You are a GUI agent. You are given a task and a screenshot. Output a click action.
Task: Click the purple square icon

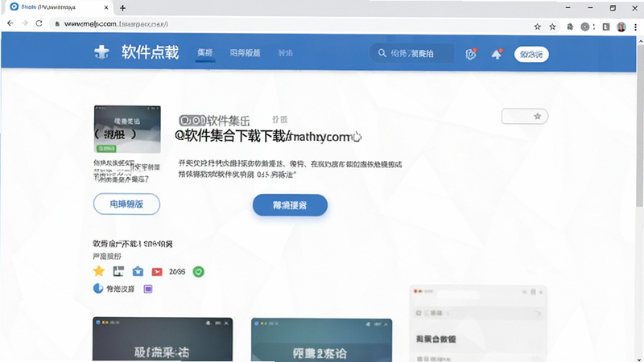[148, 289]
